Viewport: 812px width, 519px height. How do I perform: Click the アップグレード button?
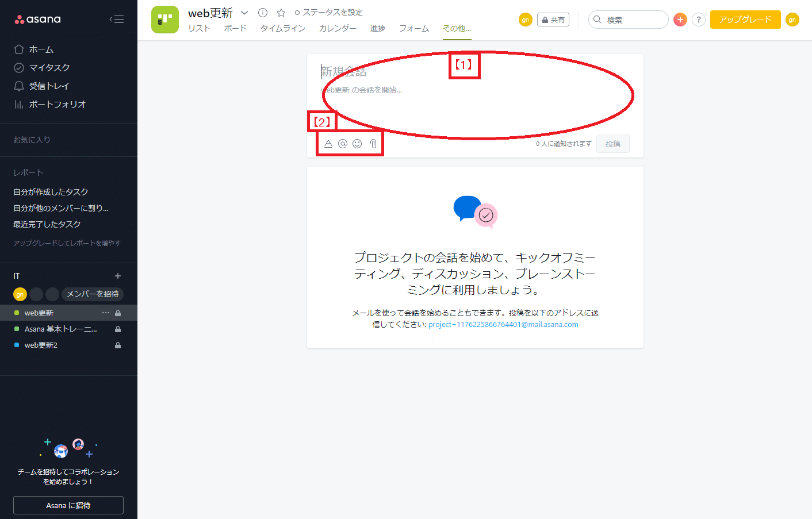click(745, 20)
